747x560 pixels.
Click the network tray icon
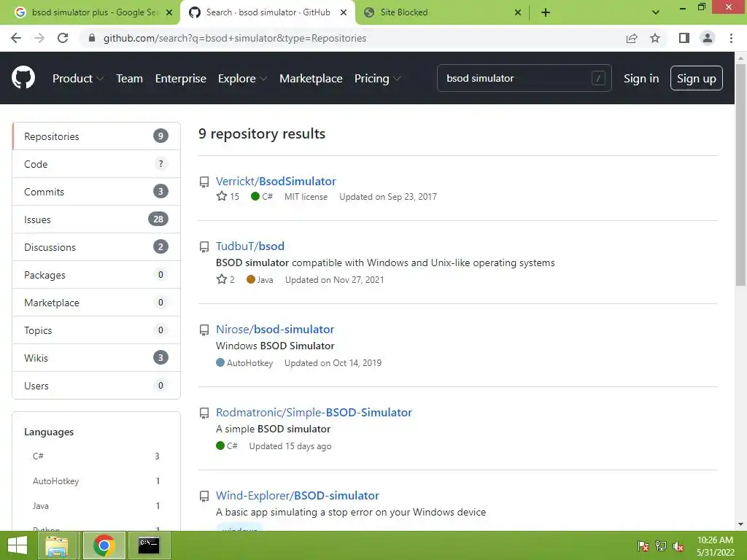[x=661, y=546]
